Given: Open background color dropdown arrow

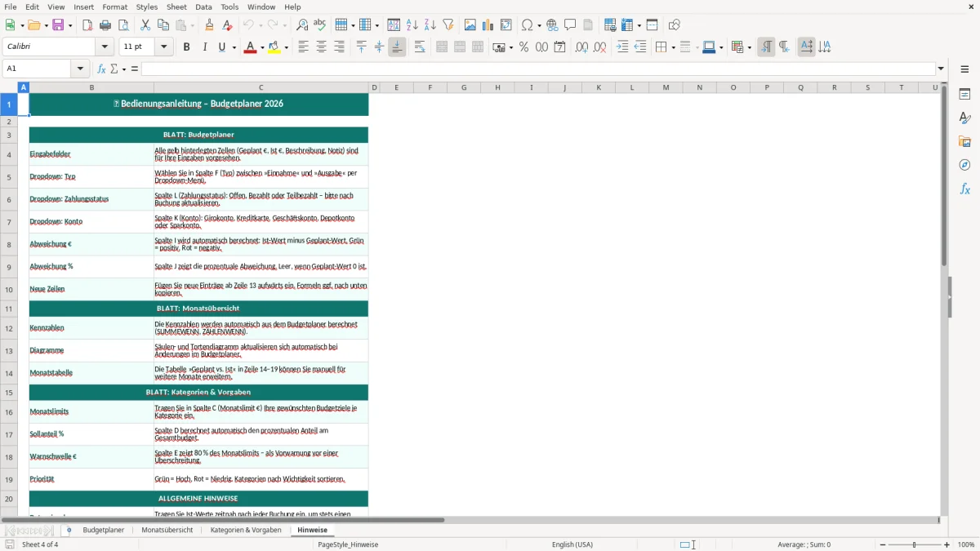Looking at the screenshot, I should [x=286, y=47].
